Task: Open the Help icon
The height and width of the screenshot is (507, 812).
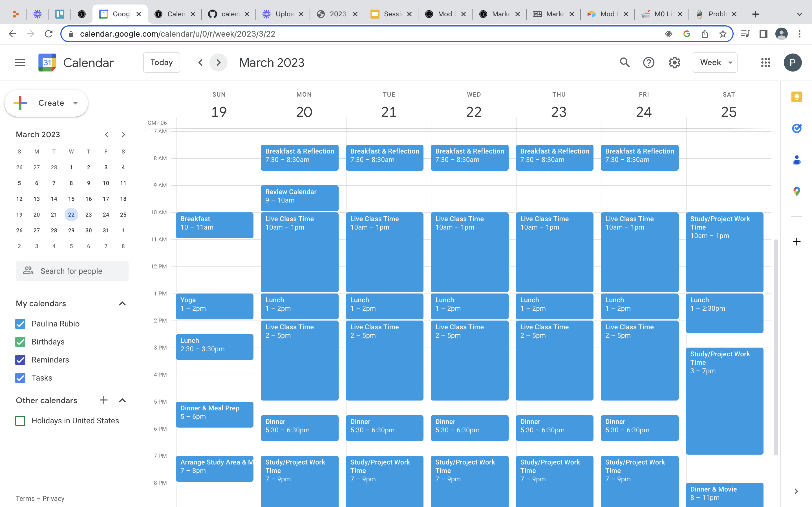Action: [x=648, y=62]
